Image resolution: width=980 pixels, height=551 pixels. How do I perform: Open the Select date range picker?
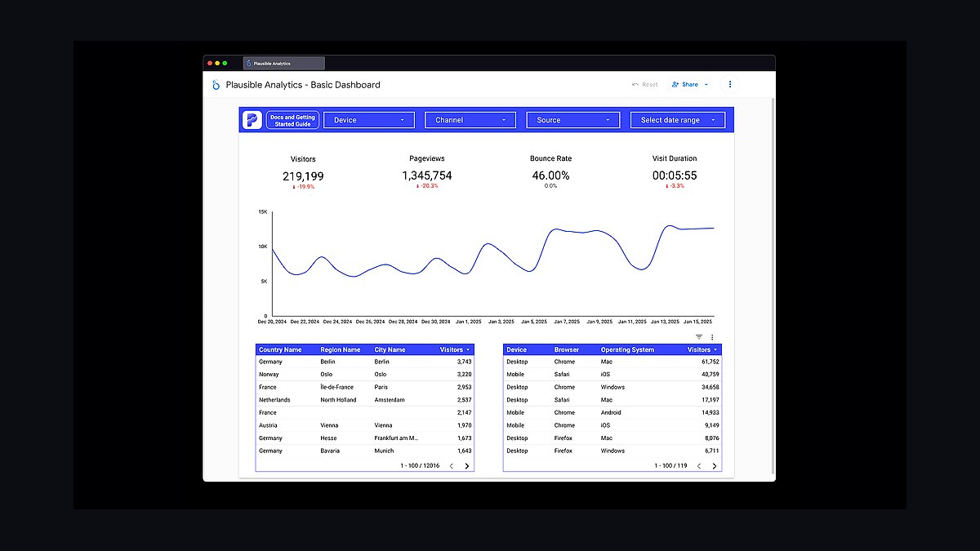point(678,120)
